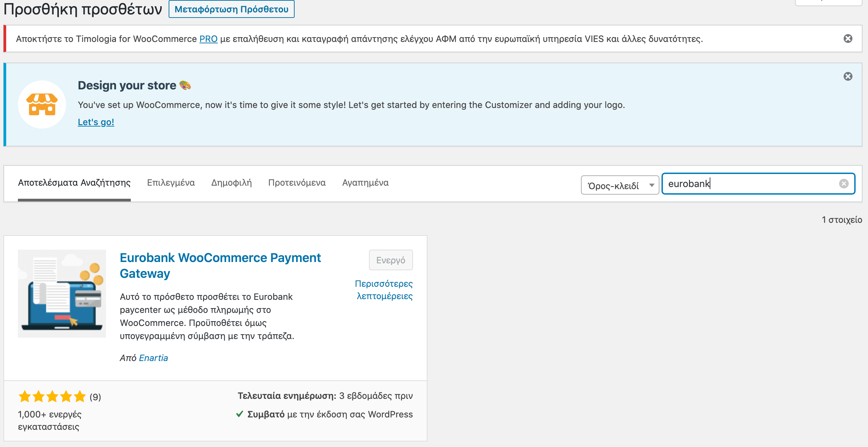868x447 pixels.
Task: Open the Eurobank plugin thumbnail image
Action: click(x=62, y=293)
